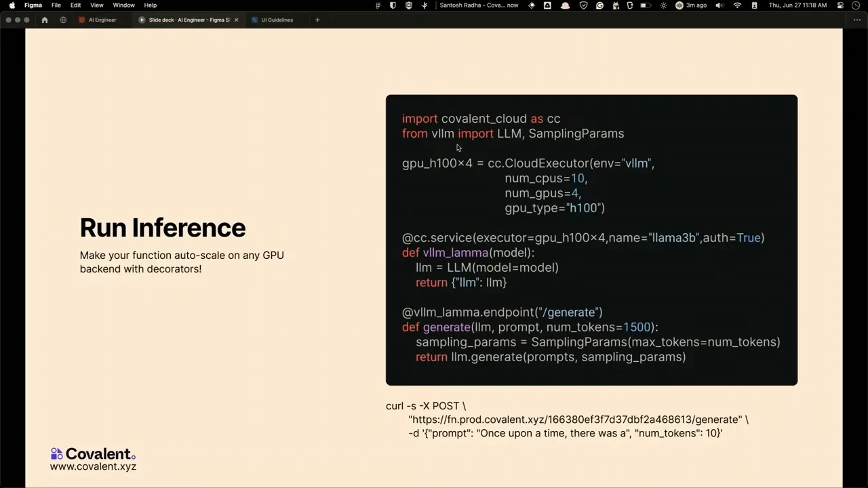The image size is (868, 488).
Task: Click the Figma icon in the macOS menu bar
Action: coord(378,5)
